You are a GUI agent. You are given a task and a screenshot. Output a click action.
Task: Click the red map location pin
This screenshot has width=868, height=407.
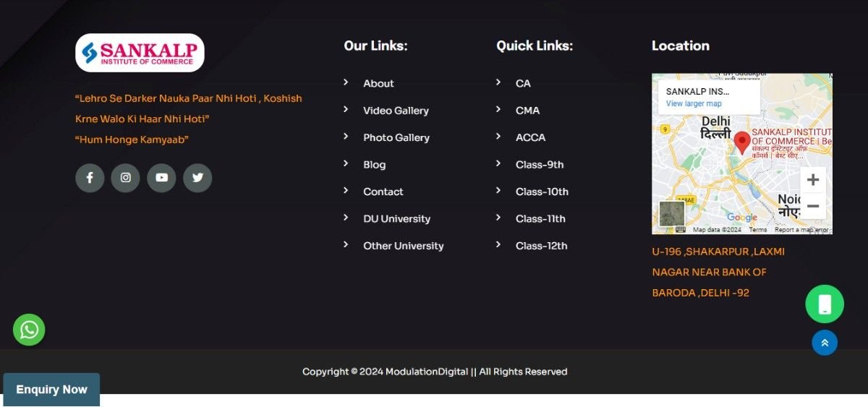tap(741, 142)
